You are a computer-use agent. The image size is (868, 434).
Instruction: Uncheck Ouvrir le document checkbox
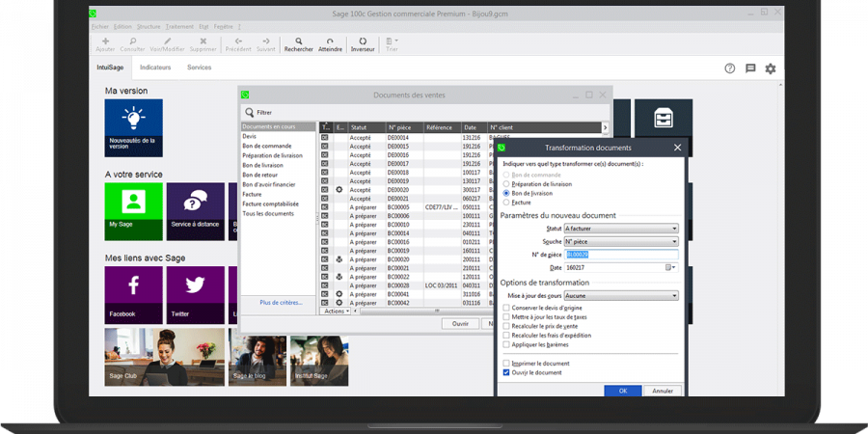tap(506, 372)
